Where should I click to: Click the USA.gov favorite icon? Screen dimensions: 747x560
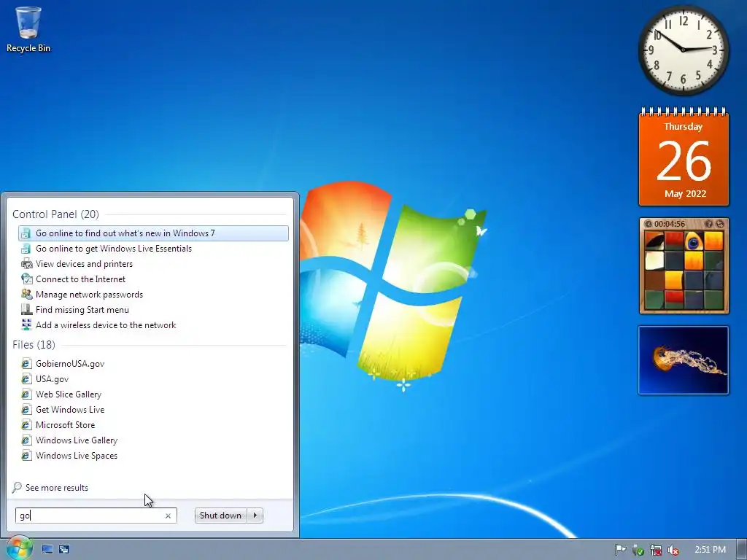pyautogui.click(x=27, y=379)
